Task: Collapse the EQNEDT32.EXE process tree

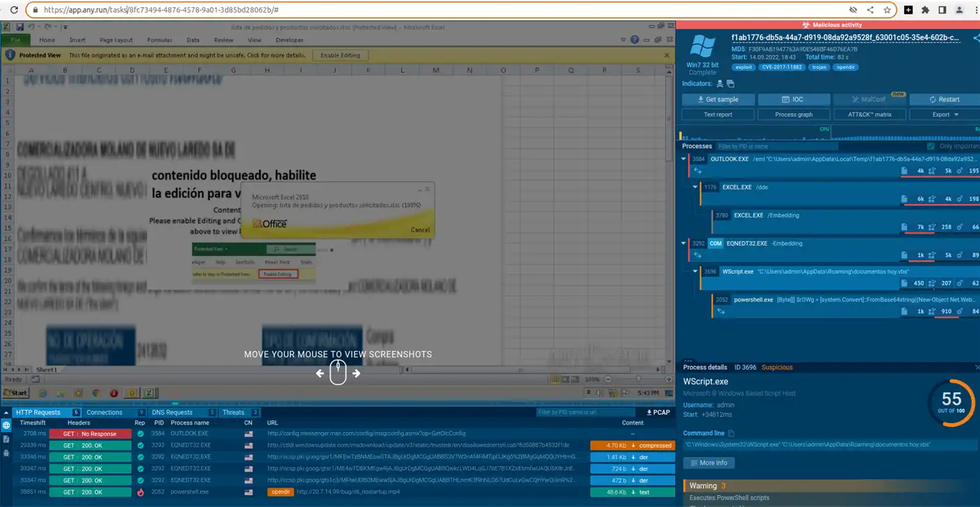Action: (684, 244)
